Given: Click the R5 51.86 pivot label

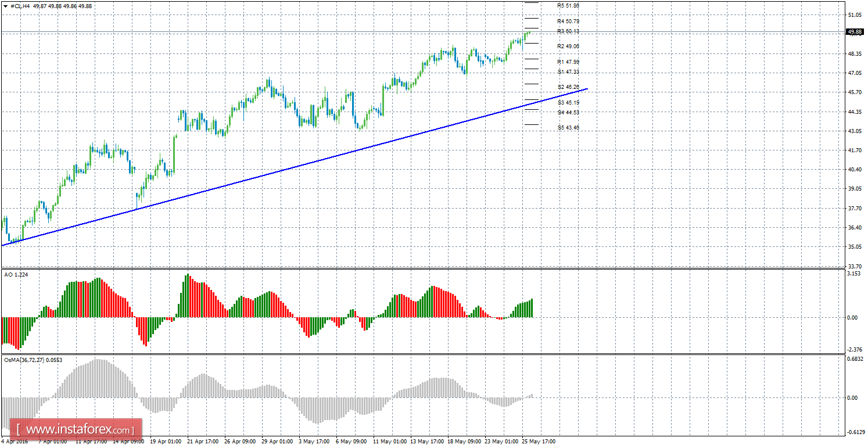Looking at the screenshot, I should point(568,6).
